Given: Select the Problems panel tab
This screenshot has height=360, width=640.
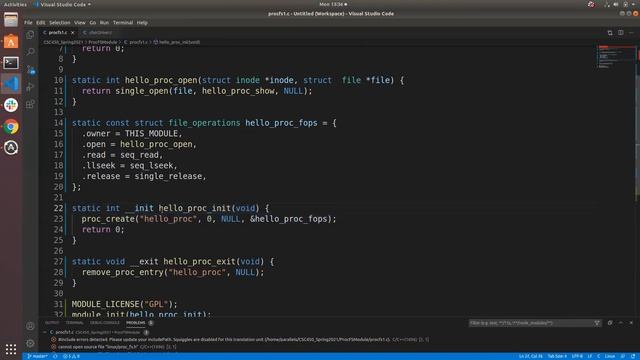Looking at the screenshot, I should coord(136,323).
